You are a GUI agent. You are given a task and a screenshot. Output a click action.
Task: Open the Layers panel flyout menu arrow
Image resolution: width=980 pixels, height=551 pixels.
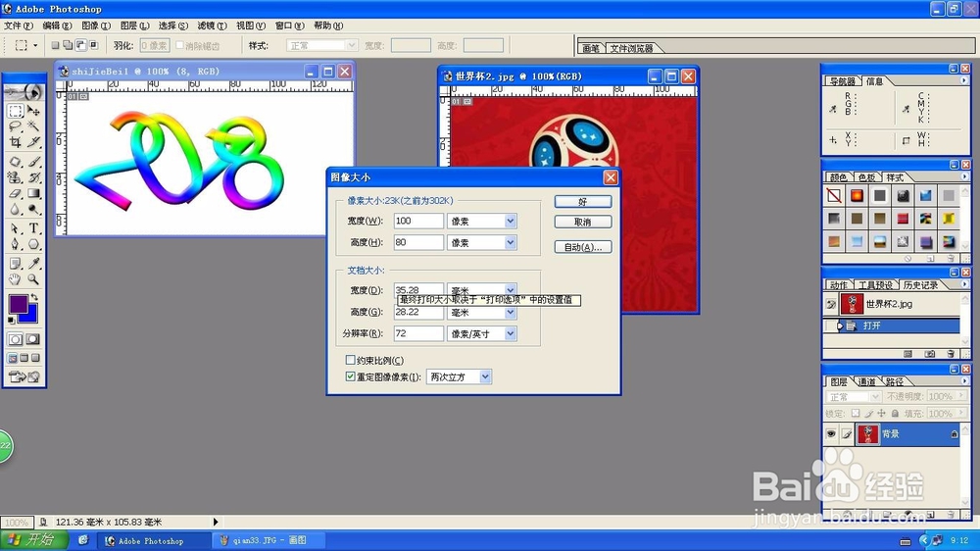pos(964,380)
